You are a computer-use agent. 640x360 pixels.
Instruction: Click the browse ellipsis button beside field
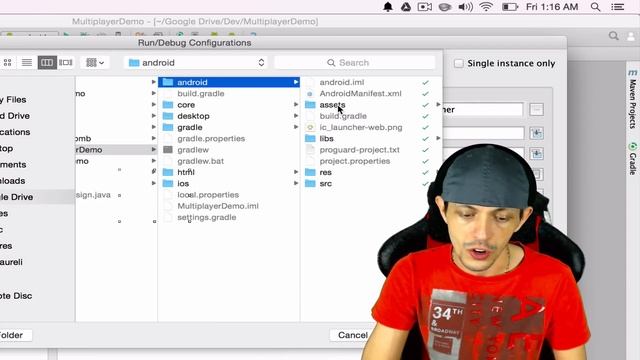(536, 109)
